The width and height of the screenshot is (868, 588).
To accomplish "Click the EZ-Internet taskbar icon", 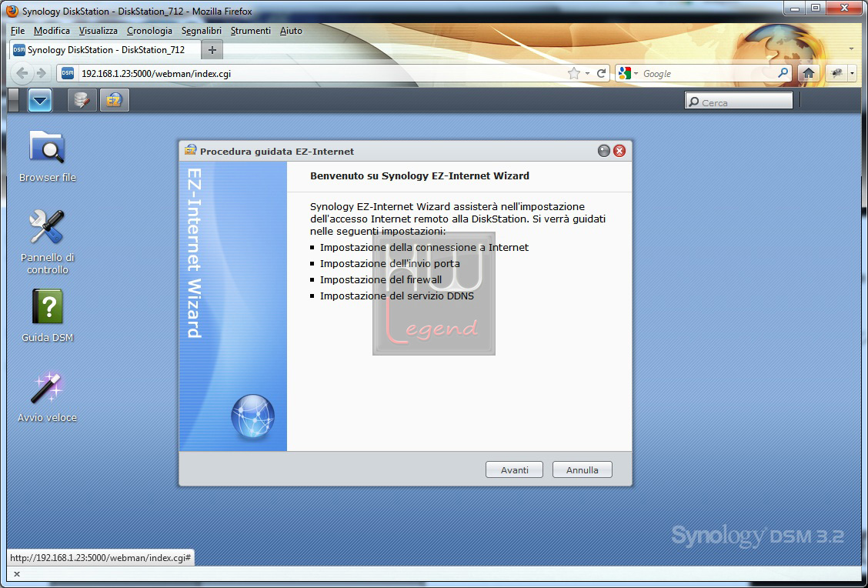I will coord(114,100).
